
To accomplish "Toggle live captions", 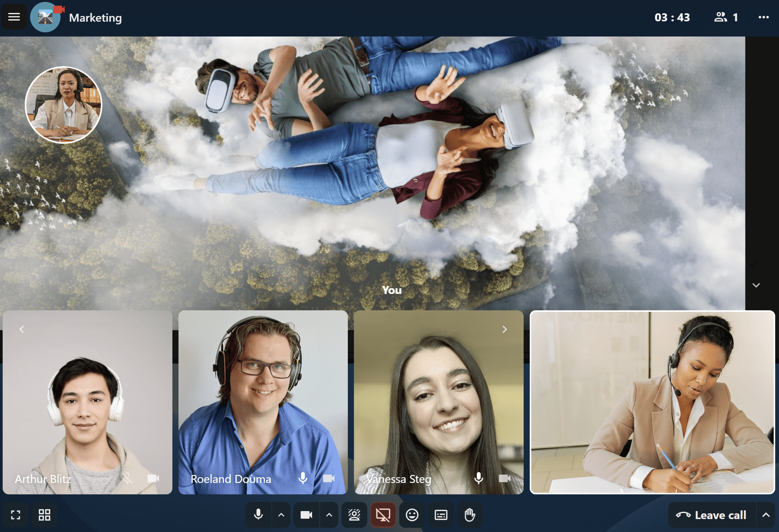I will [x=441, y=515].
